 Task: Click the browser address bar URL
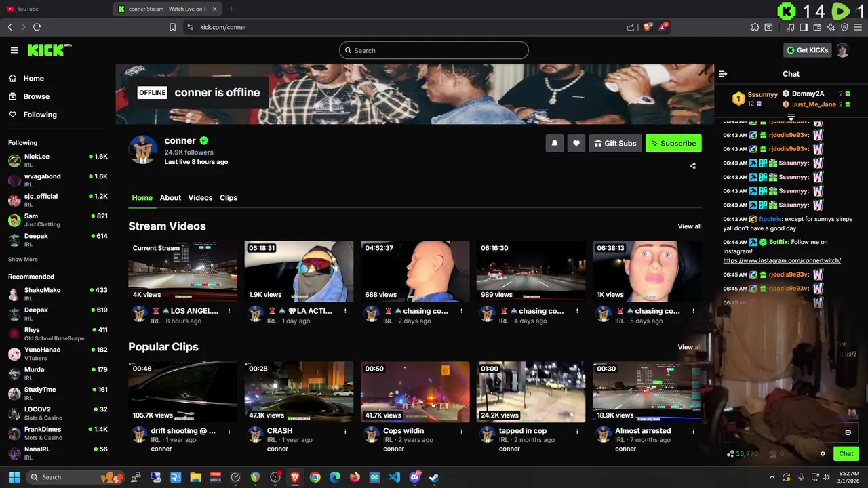click(x=223, y=27)
